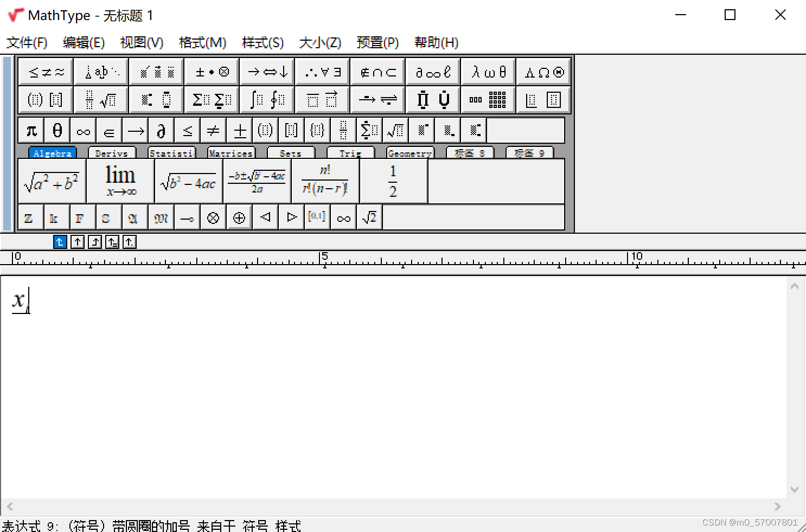Open the set theory symbols palette (∉∩⊂)
Screen dimensions: 806x532
point(378,72)
